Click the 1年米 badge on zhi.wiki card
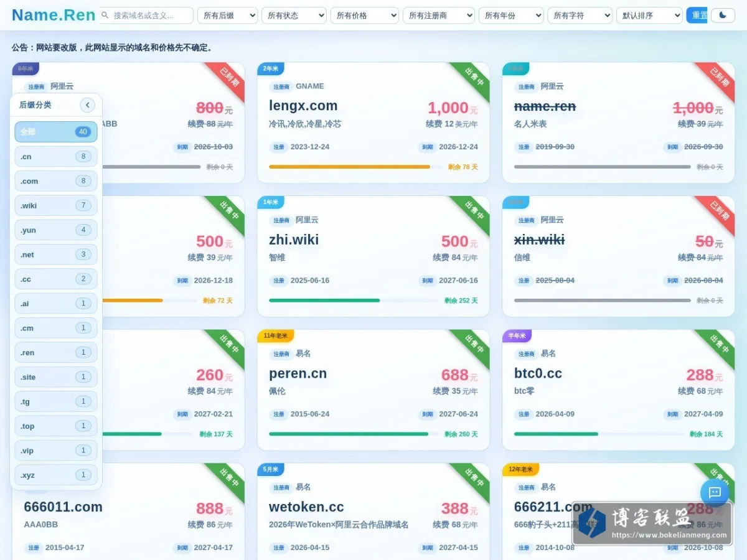The image size is (747, 560). tap(271, 202)
